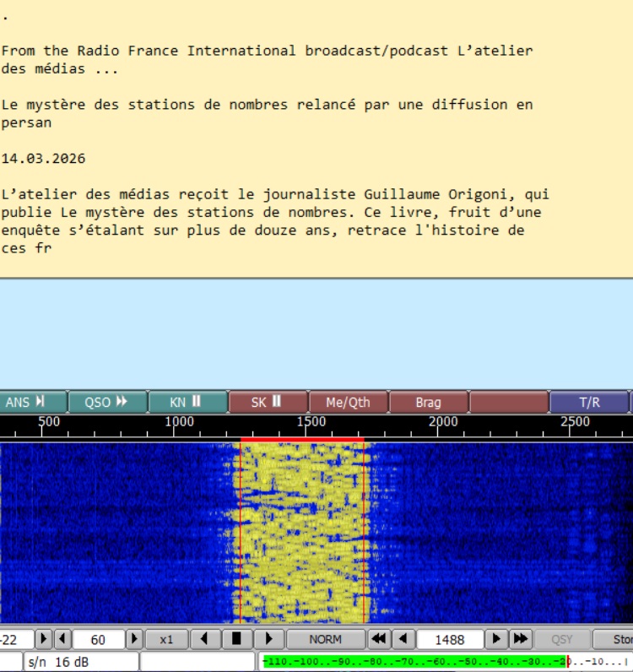Click the double-left fast cursor decrease arrows
The height and width of the screenshot is (672, 633).
coord(379,639)
